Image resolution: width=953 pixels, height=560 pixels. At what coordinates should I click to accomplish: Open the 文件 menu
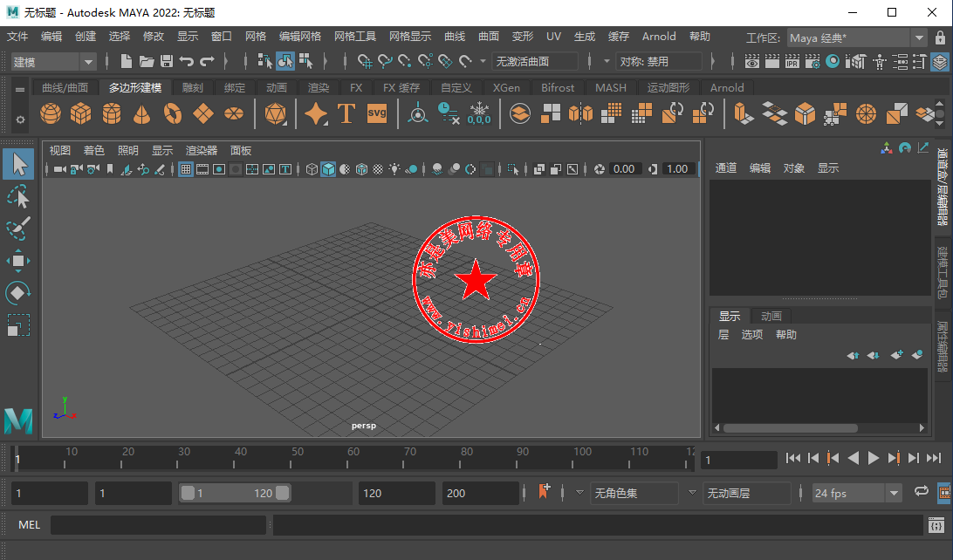point(17,37)
